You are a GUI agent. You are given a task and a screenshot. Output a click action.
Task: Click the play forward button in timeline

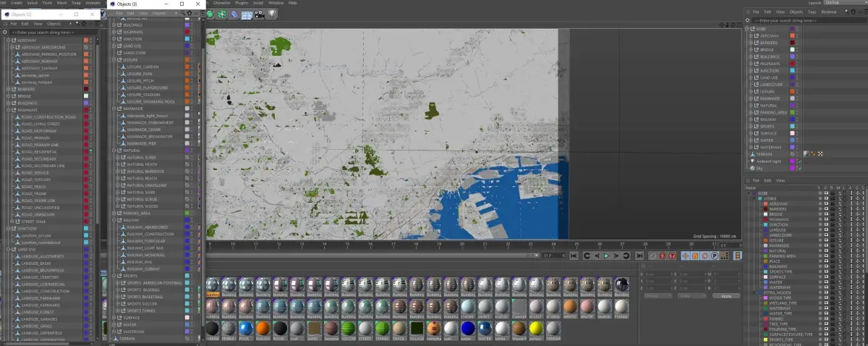tap(607, 256)
